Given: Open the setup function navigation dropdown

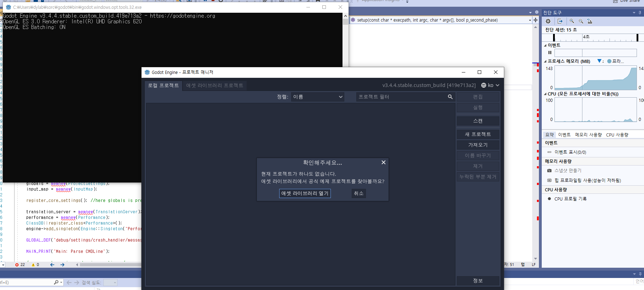Looking at the screenshot, I should (x=530, y=20).
